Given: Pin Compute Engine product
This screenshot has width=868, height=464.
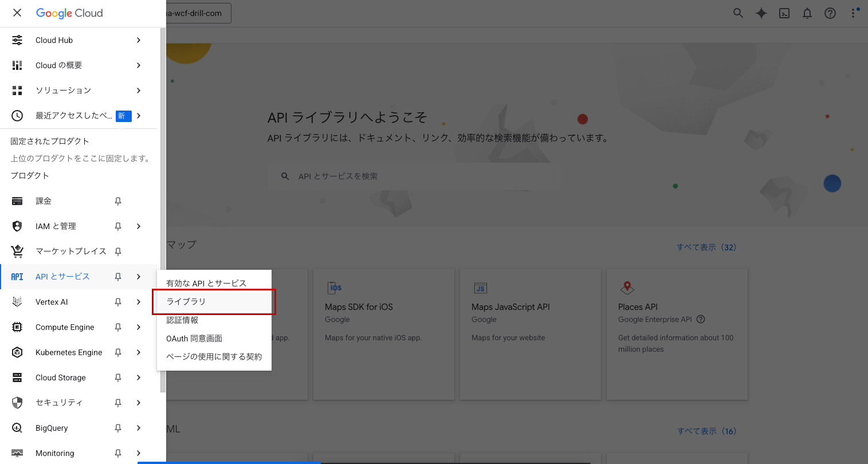Looking at the screenshot, I should coord(118,327).
